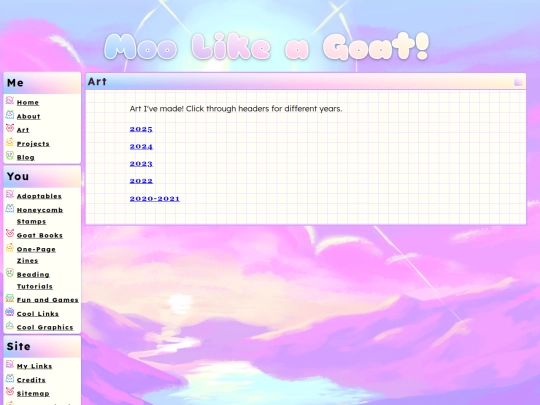This screenshot has width=540, height=405.
Task: Click the icon beside Sitemap
Action: 10,392
